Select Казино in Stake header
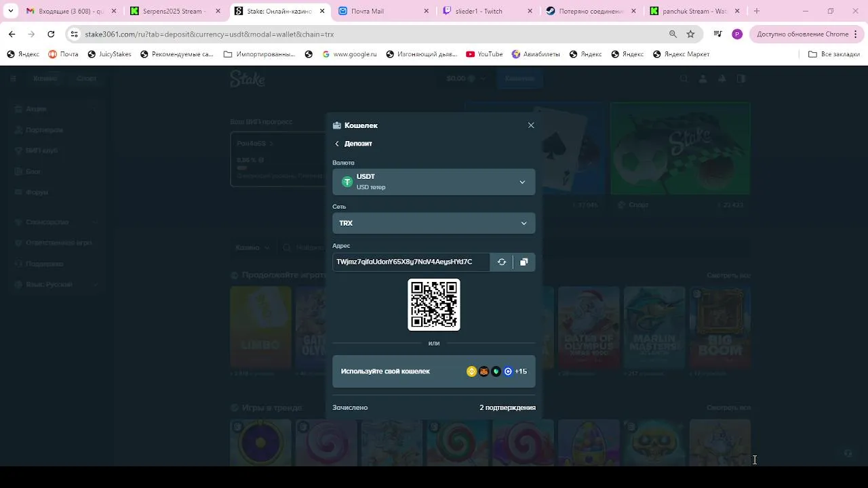This screenshot has height=488, width=868. [45, 79]
